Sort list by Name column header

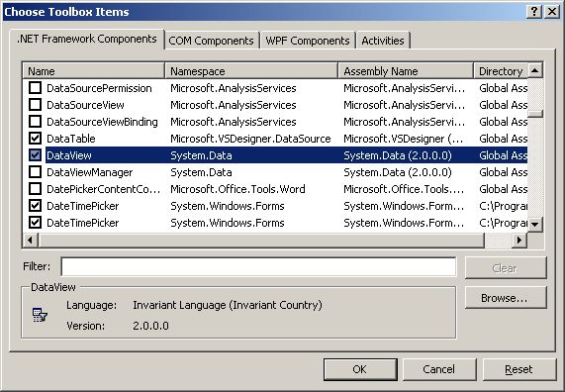(x=94, y=71)
